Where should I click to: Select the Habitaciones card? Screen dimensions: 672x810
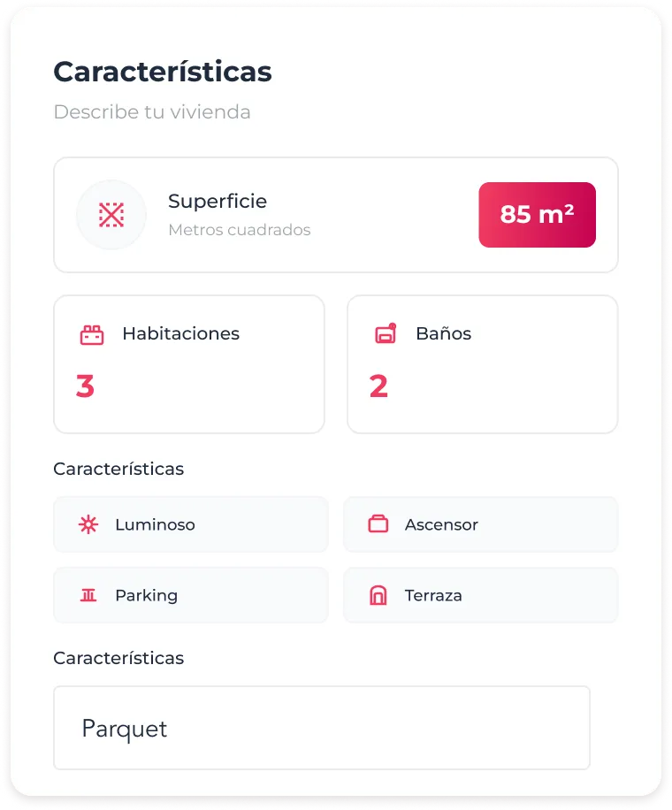click(188, 363)
